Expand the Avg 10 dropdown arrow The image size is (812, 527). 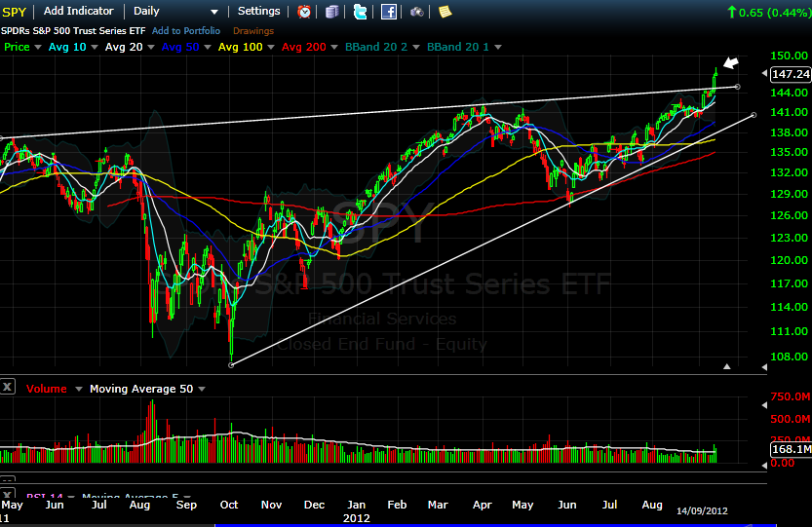coord(95,47)
